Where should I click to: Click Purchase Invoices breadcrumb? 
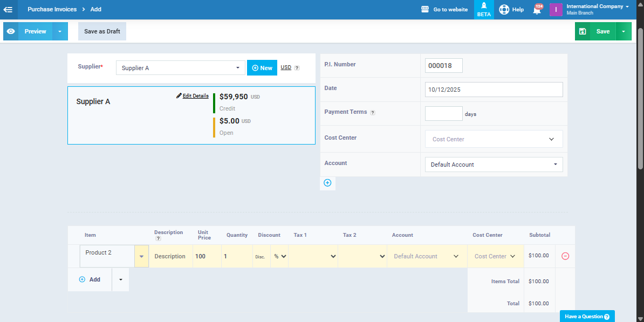(52, 9)
